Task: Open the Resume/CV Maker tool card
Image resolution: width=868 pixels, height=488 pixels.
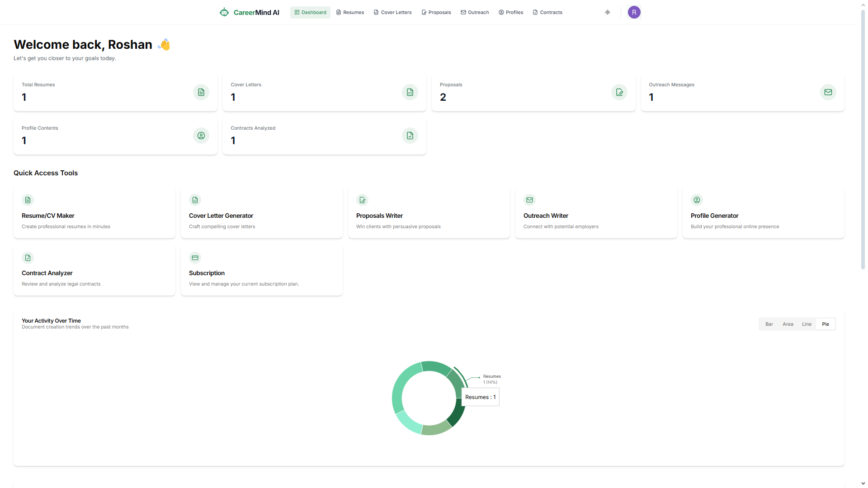Action: point(94,213)
